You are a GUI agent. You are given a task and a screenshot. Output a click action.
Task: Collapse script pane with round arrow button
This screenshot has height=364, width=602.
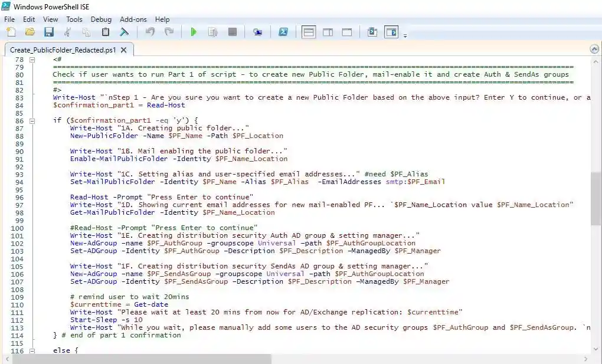(x=594, y=49)
